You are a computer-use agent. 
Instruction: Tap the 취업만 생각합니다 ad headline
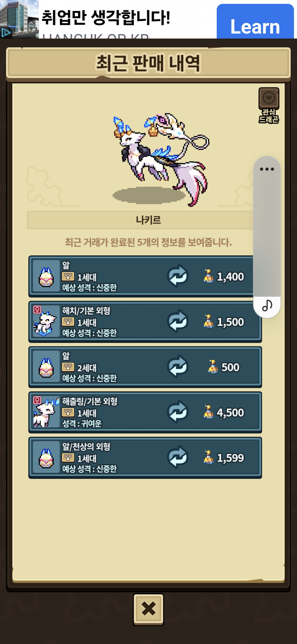pos(106,17)
